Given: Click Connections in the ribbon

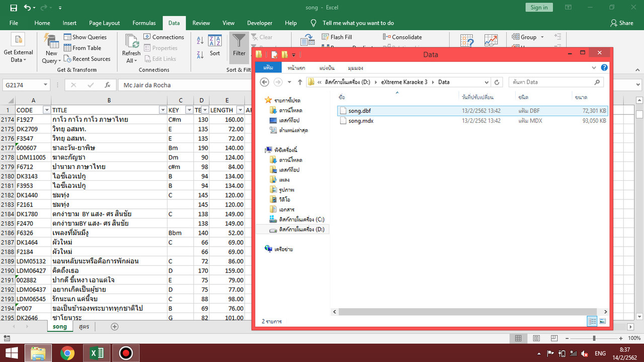Looking at the screenshot, I should coord(164,37).
